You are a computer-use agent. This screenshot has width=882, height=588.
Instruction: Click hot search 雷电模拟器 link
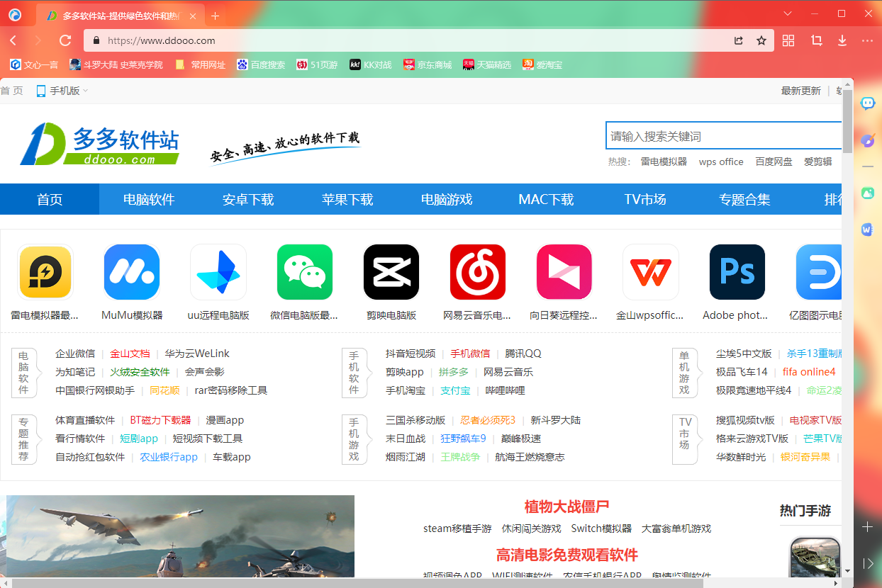664,162
